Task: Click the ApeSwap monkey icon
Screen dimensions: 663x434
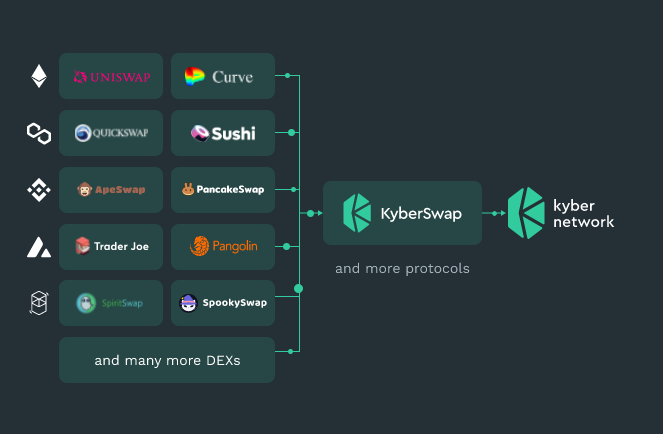Action: tap(85, 189)
